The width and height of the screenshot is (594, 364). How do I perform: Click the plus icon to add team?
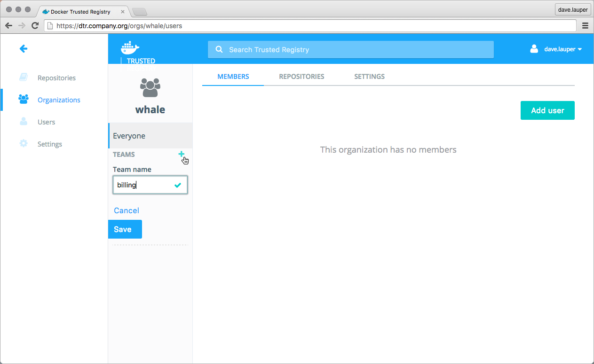click(181, 154)
